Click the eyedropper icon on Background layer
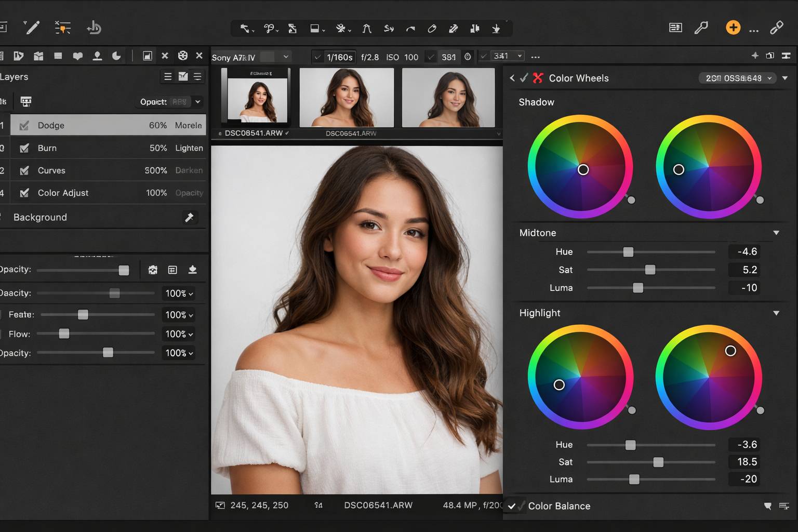The height and width of the screenshot is (532, 798). pyautogui.click(x=189, y=217)
